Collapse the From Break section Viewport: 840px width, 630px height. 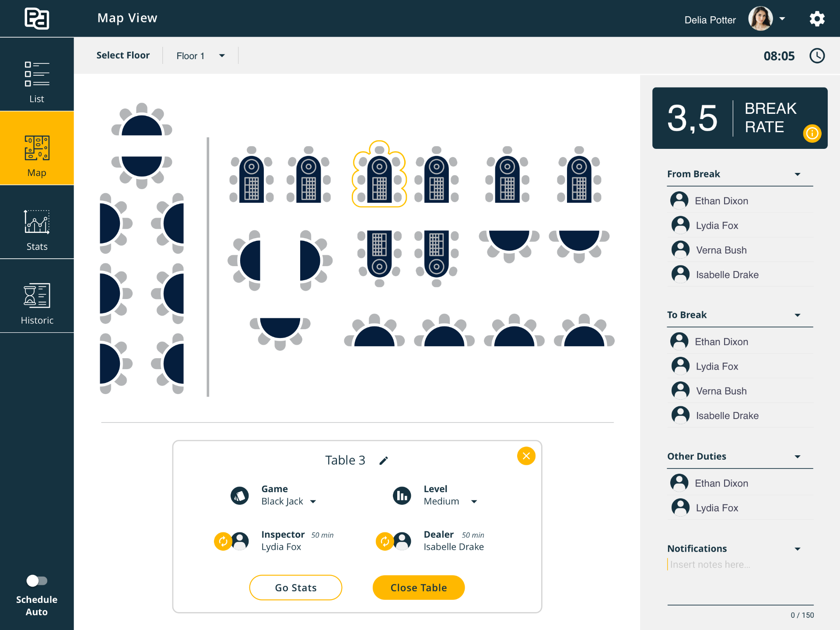click(797, 174)
